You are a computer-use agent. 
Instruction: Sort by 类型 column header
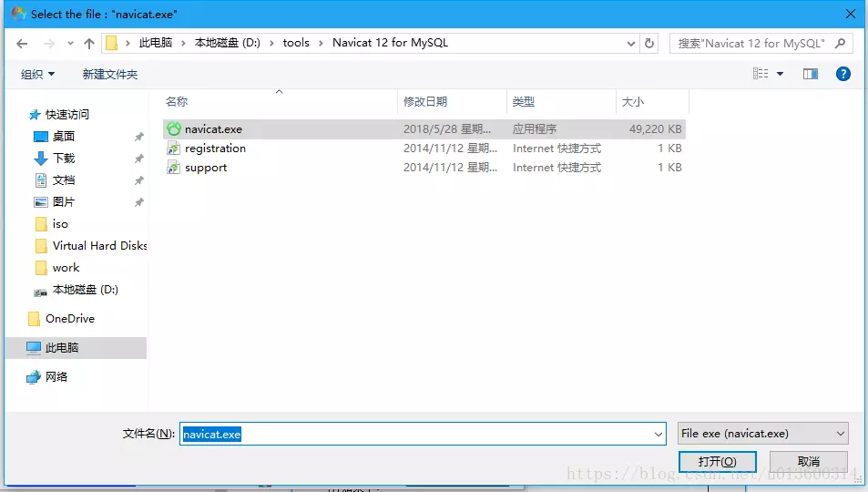(x=561, y=101)
